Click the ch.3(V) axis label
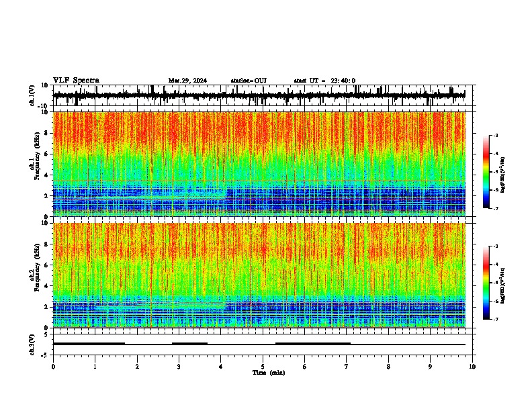The image size is (532, 411). [x=32, y=345]
